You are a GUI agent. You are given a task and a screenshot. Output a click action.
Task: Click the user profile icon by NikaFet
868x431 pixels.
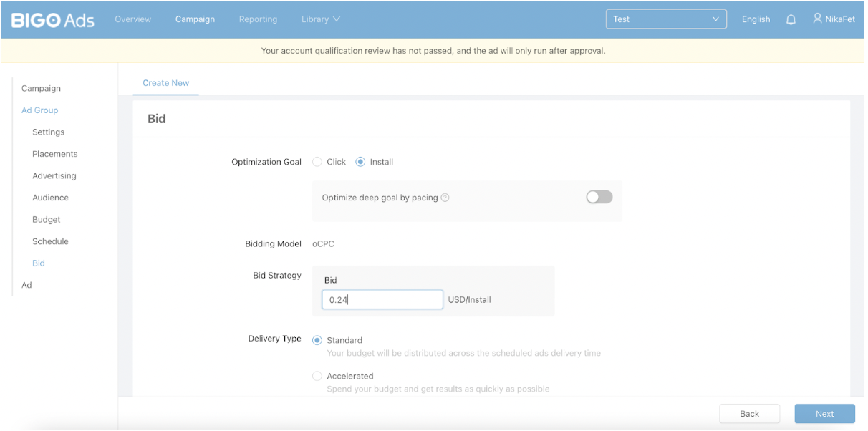817,19
